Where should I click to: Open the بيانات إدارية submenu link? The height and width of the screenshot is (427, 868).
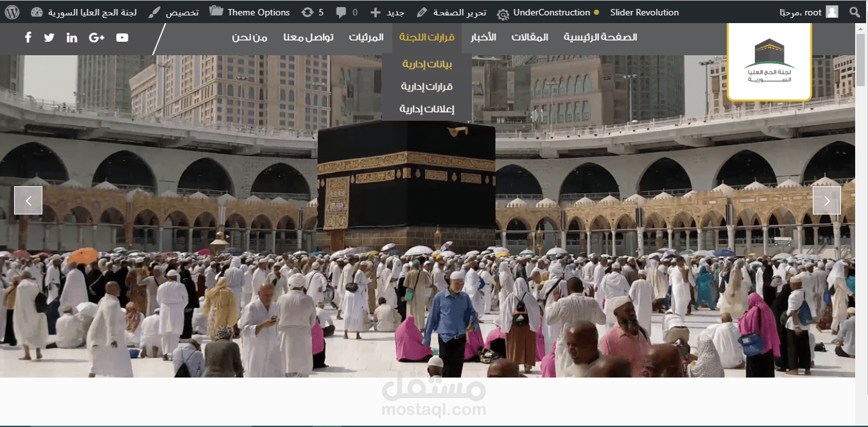pos(426,64)
